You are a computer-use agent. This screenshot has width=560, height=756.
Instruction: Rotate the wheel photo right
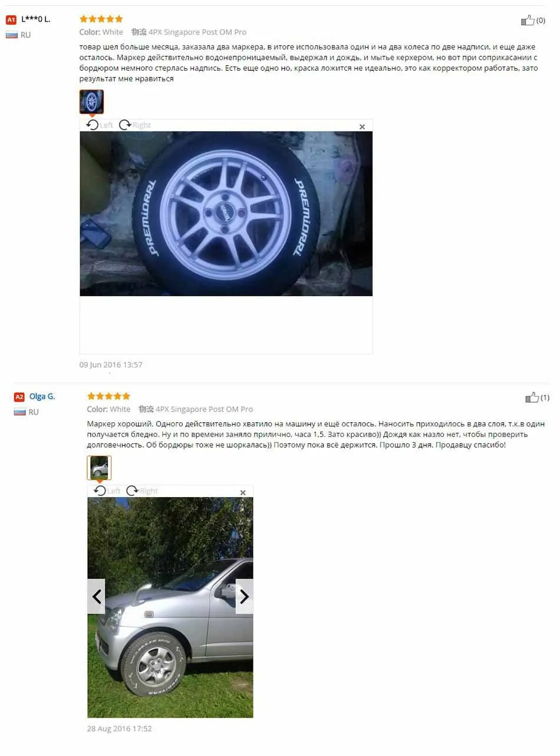pyautogui.click(x=135, y=125)
